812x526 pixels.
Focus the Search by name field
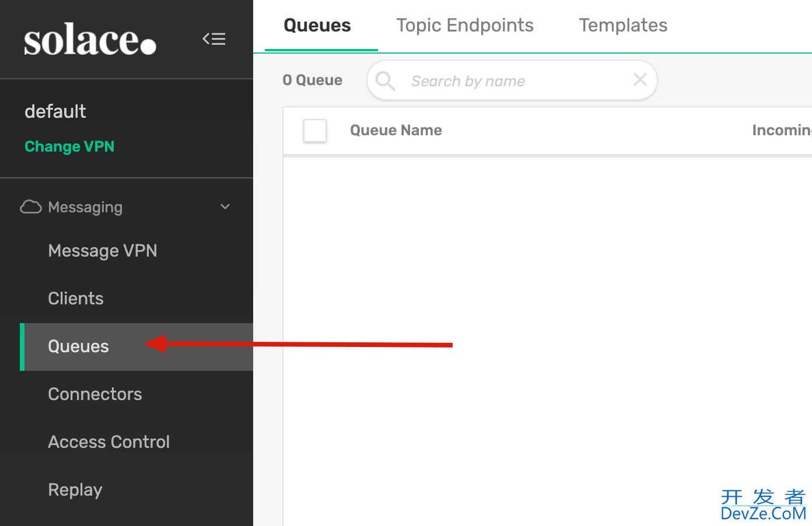(512, 80)
